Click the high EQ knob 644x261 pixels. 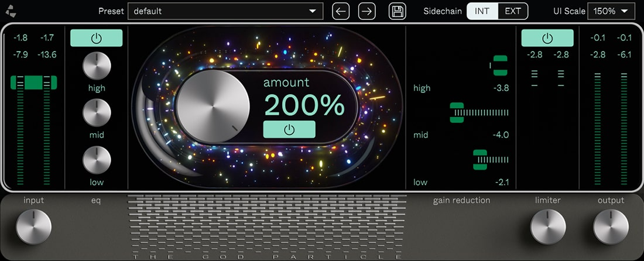pos(97,66)
